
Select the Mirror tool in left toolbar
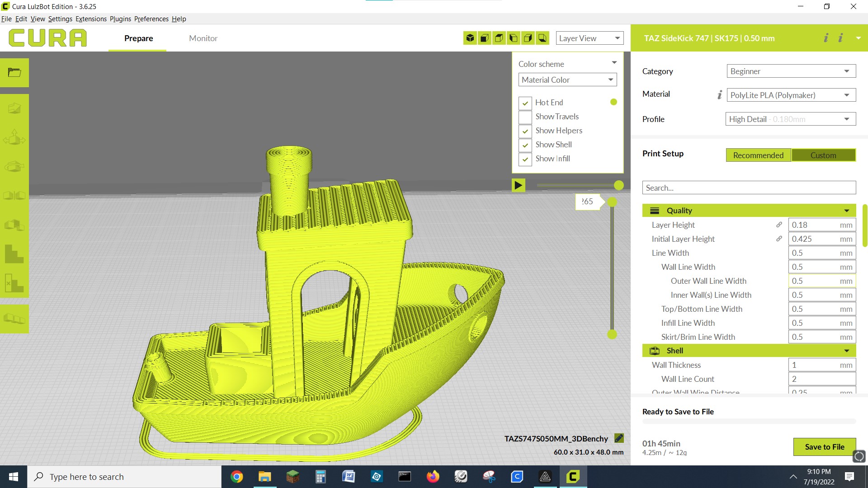coord(14,195)
